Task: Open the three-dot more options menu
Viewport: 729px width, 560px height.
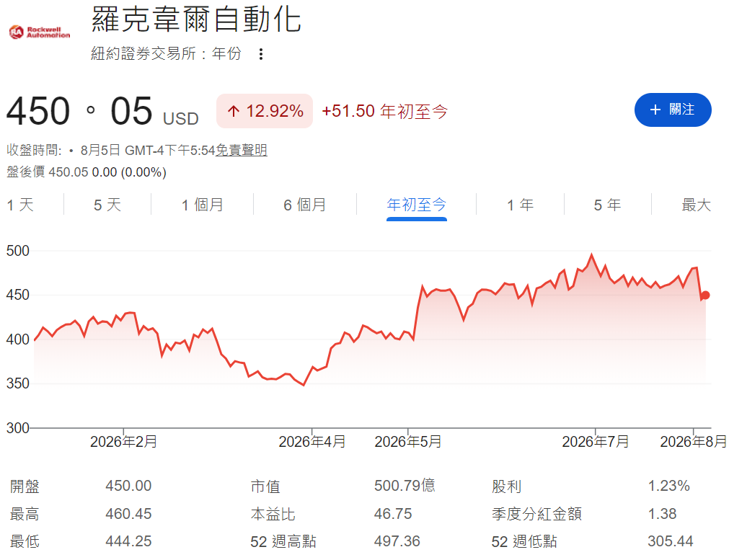Action: click(x=261, y=54)
